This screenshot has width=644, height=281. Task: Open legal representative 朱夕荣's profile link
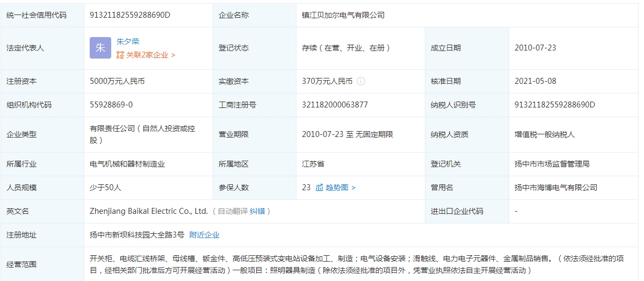(128, 41)
